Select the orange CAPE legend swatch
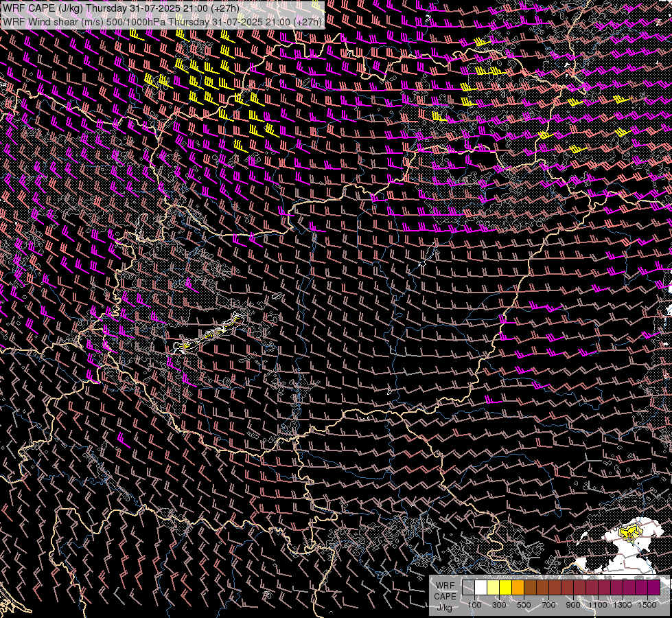Viewport: 672px width, 618px height. (x=518, y=588)
